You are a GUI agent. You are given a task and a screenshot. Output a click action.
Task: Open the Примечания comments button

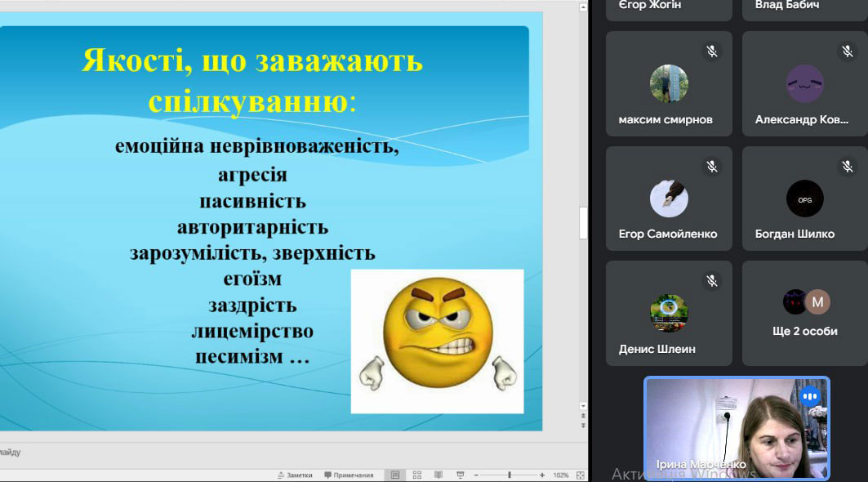349,475
